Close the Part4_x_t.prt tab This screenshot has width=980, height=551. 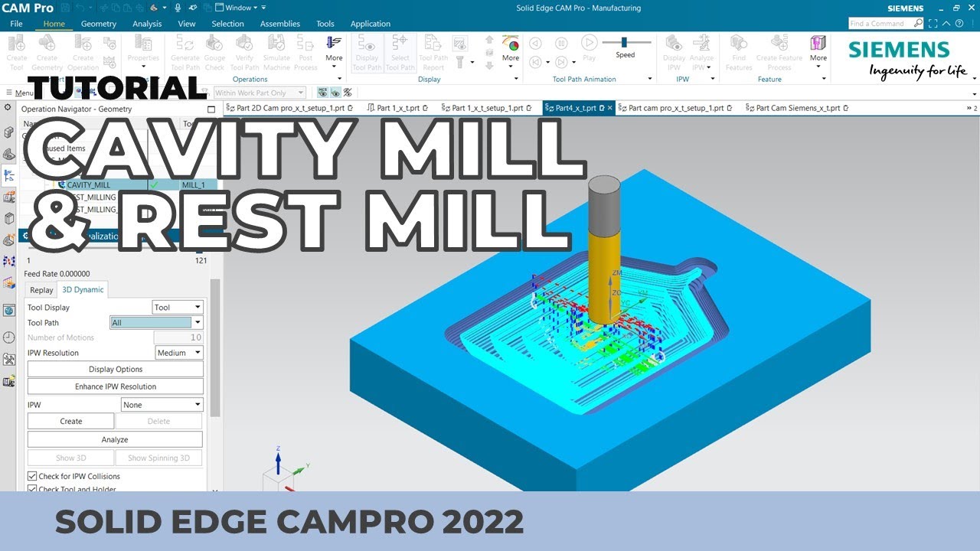coord(610,108)
